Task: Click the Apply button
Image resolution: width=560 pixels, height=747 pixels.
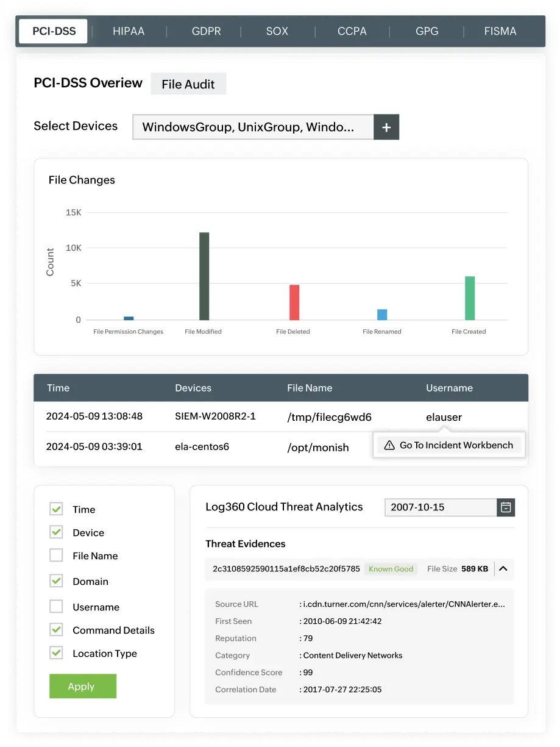Action: [82, 685]
